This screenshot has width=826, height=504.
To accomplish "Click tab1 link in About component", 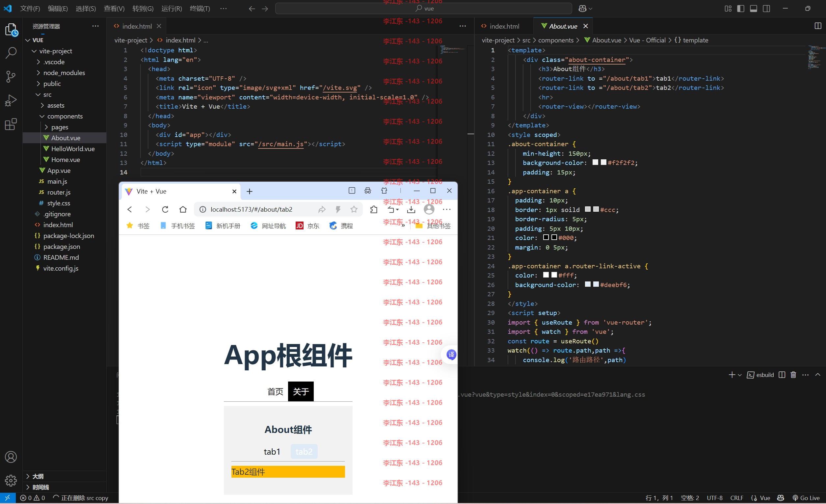I will [272, 452].
